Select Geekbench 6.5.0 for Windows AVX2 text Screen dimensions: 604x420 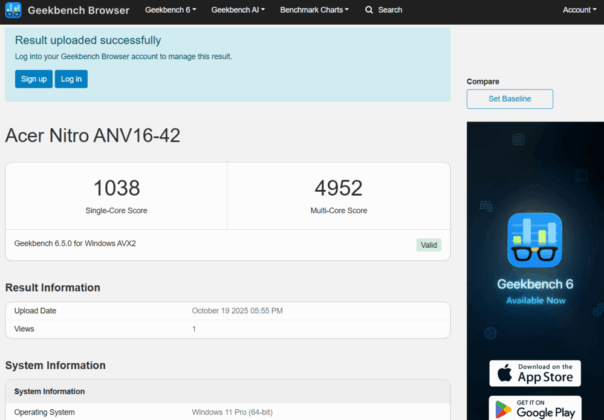[x=75, y=244]
